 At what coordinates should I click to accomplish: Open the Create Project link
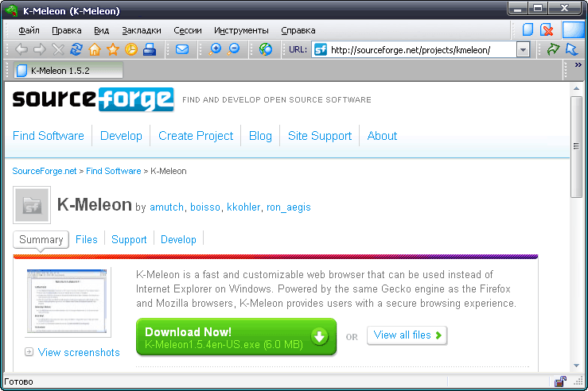pos(196,136)
